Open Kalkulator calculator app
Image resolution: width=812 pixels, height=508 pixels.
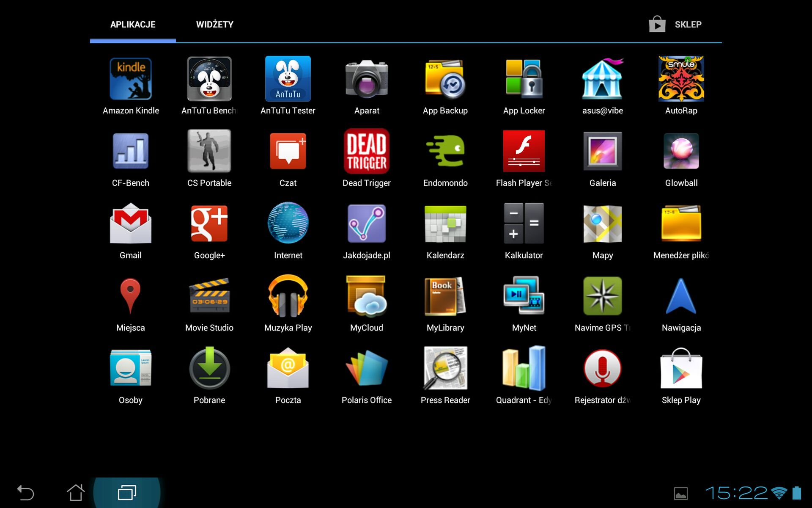(524, 224)
